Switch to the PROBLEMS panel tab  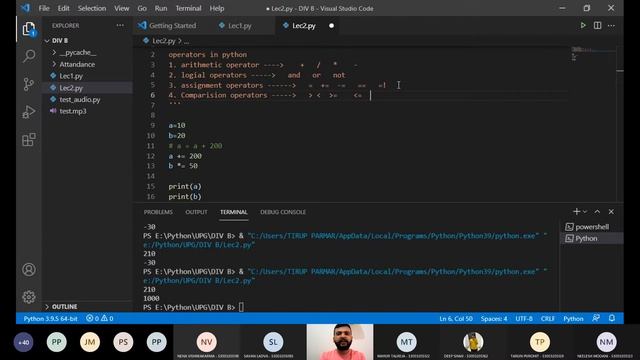(x=158, y=212)
